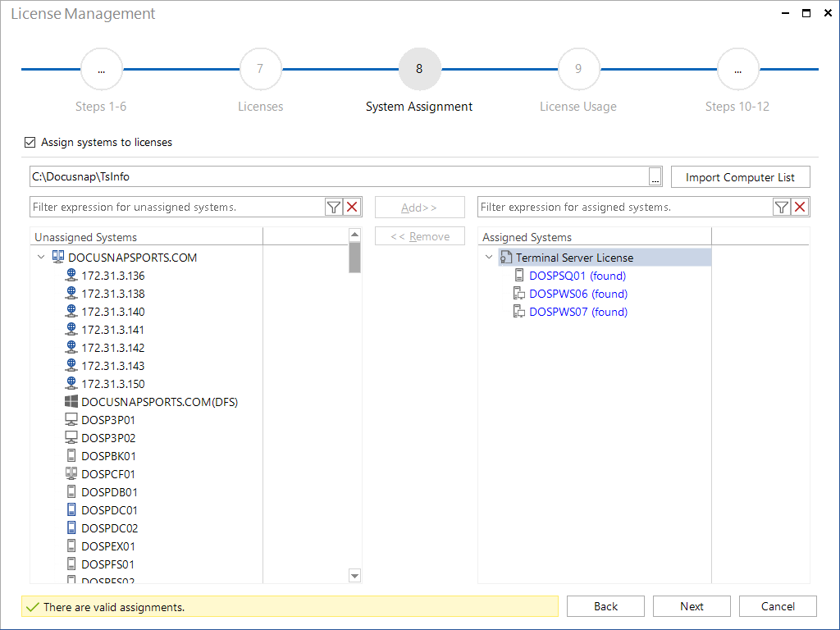The image size is (840, 630).
Task: Collapse the Terminal Server License node
Action: tap(489, 257)
